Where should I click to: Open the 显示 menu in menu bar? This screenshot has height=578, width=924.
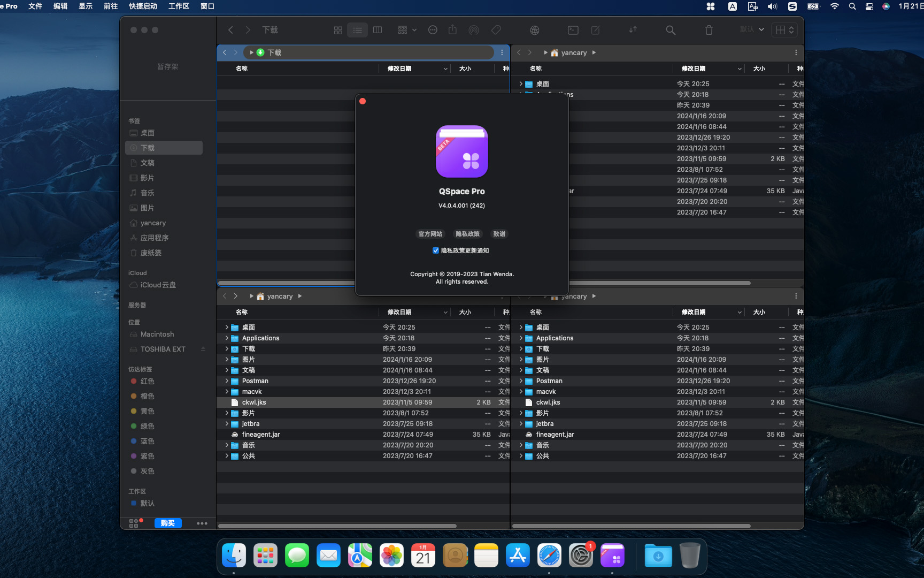86,6
